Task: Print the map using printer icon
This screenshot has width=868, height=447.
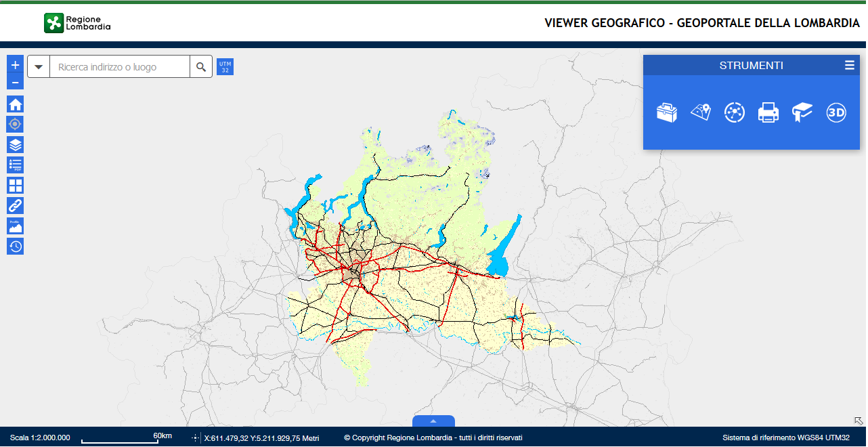Action: pyautogui.click(x=768, y=112)
